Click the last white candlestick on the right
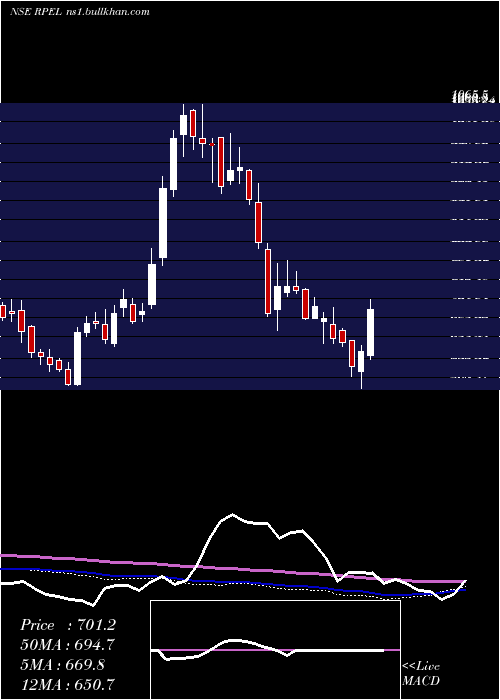This screenshot has height=700, width=500. [x=370, y=329]
